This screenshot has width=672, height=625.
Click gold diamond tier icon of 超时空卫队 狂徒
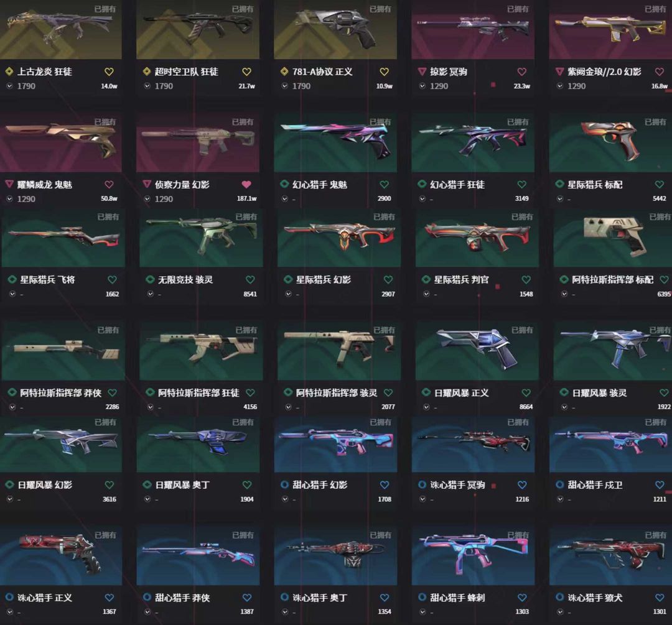pyautogui.click(x=147, y=72)
